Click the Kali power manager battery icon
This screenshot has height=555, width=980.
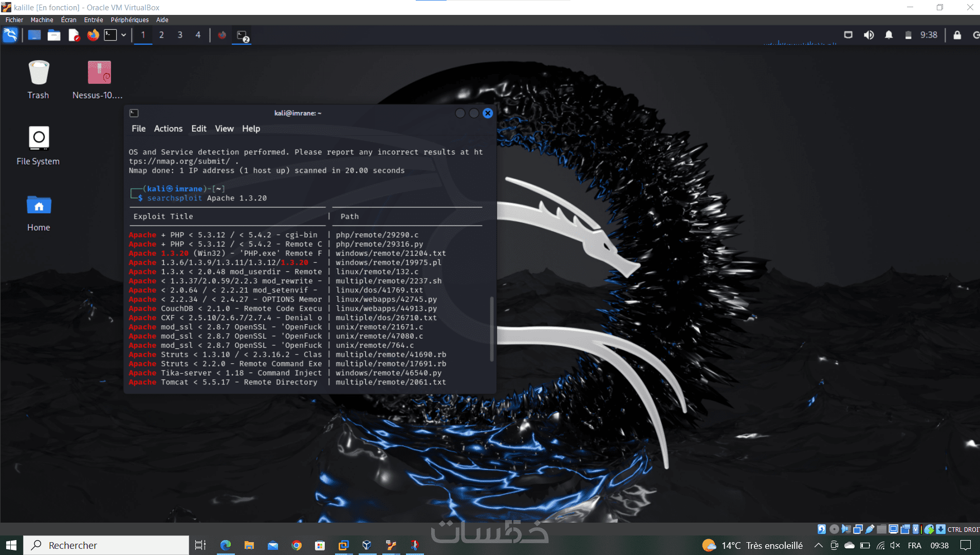tap(908, 35)
